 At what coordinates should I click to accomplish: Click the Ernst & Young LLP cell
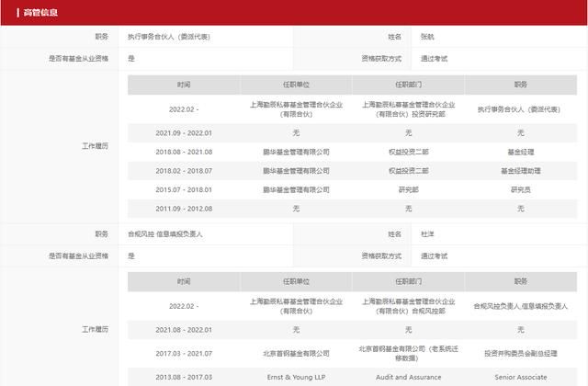point(296,377)
